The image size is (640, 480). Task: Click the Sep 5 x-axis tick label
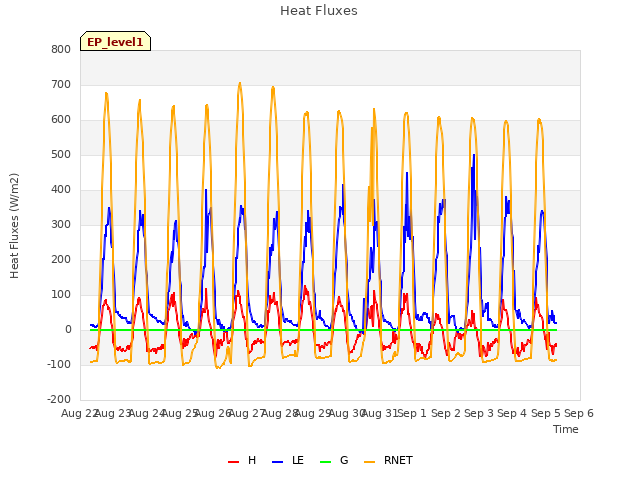[x=545, y=413]
